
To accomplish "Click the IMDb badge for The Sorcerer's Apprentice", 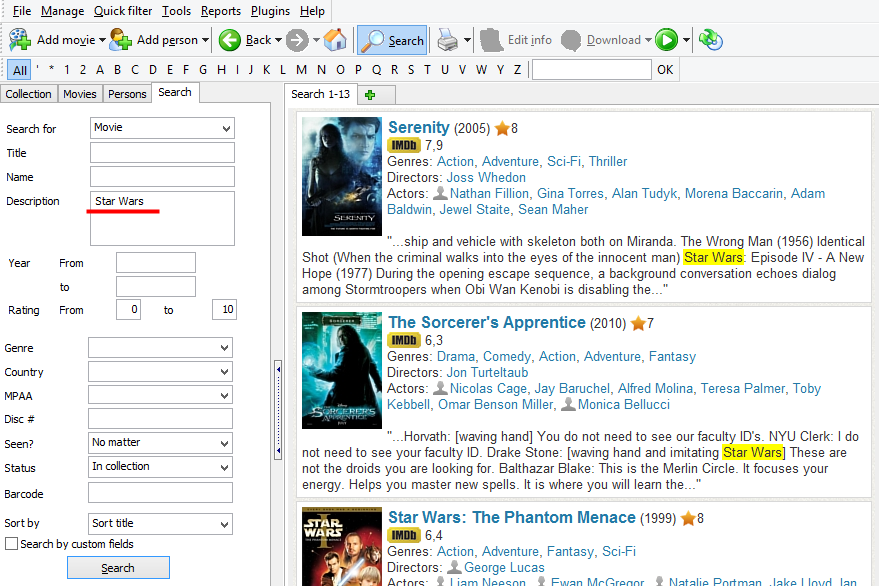I will 404,340.
